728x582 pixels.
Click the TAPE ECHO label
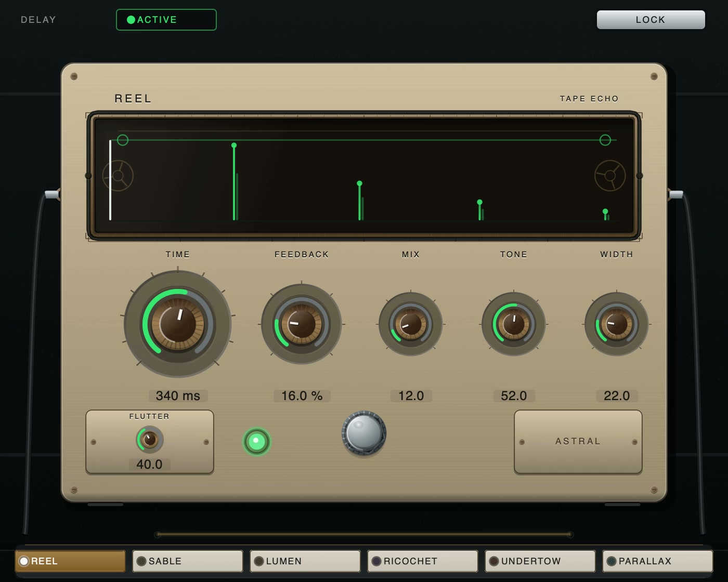(589, 99)
